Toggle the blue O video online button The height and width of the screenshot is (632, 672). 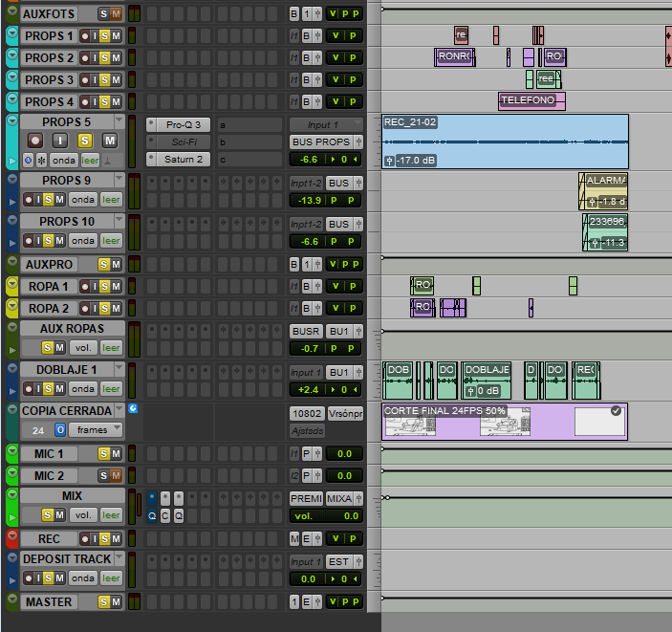(60, 430)
